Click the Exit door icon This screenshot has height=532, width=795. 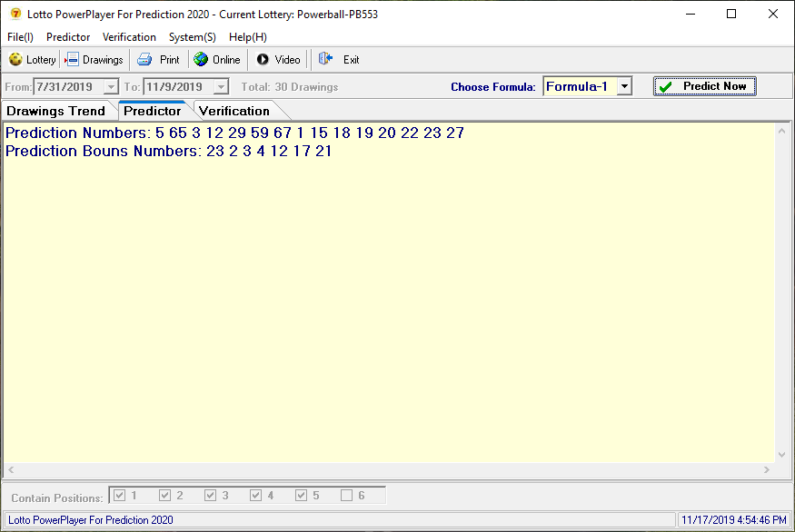tap(325, 59)
